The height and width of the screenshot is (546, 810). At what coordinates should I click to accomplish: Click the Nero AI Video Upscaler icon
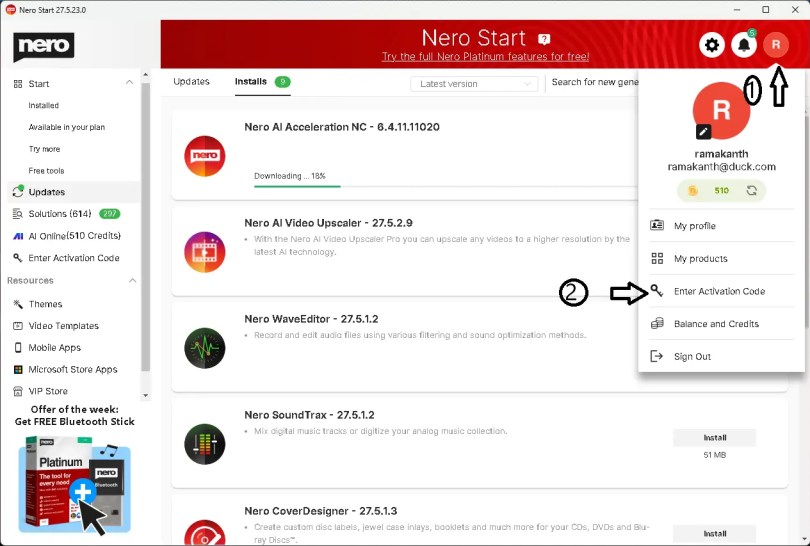point(205,252)
